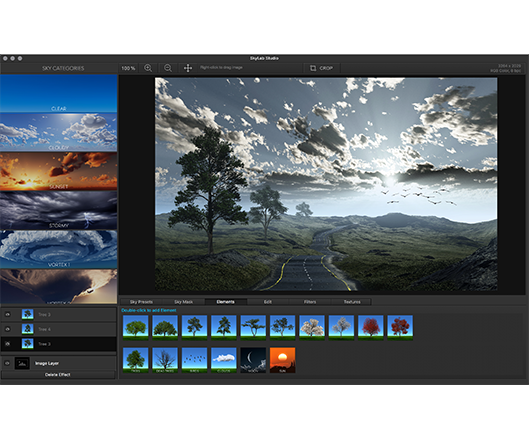The image size is (529, 439).
Task: Choose the Clear sky category
Action: (59, 93)
